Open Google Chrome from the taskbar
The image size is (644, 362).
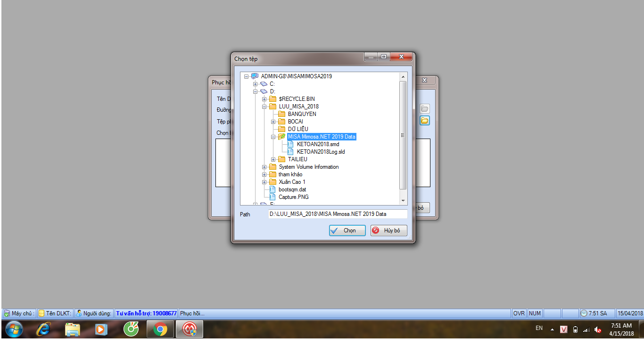[x=160, y=329]
